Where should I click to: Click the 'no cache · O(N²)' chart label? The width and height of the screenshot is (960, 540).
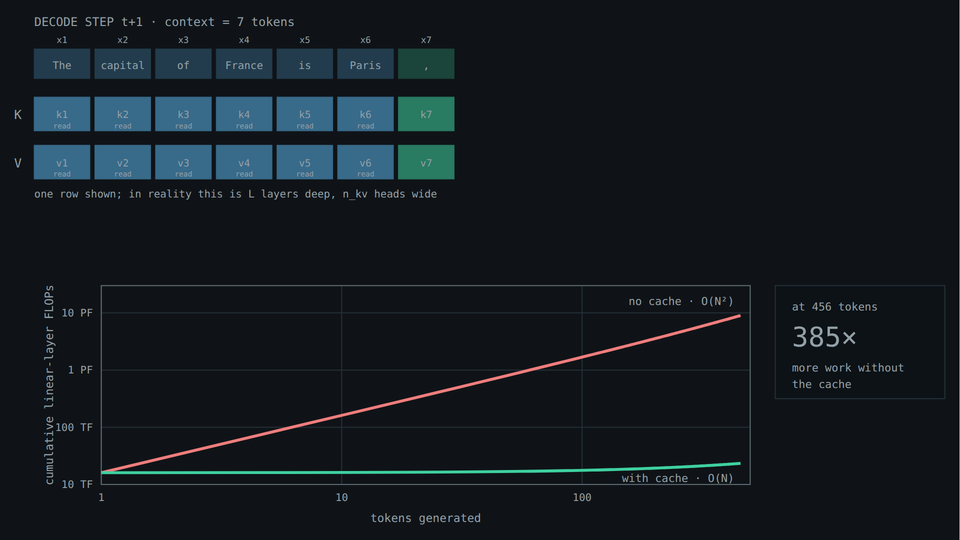[681, 301]
